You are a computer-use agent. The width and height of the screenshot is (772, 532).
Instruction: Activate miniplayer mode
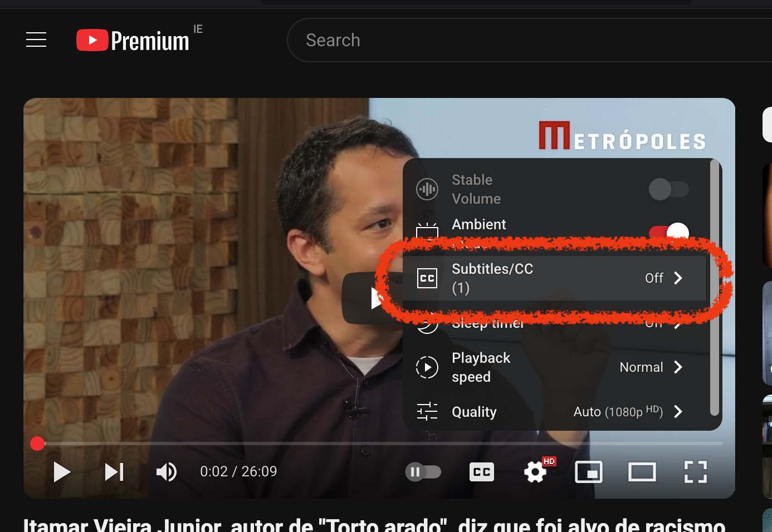pyautogui.click(x=588, y=471)
